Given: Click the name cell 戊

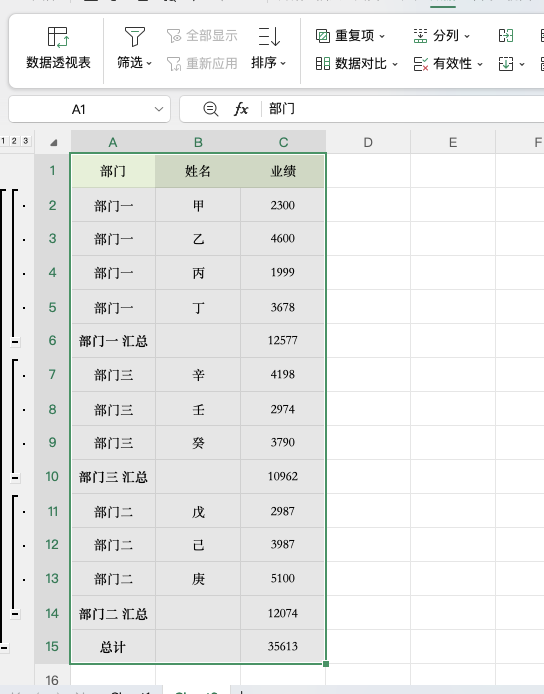Looking at the screenshot, I should [198, 511].
